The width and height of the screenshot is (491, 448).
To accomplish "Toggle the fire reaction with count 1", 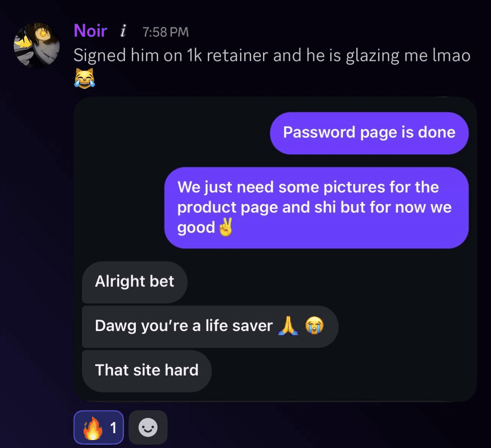I will 99,427.
